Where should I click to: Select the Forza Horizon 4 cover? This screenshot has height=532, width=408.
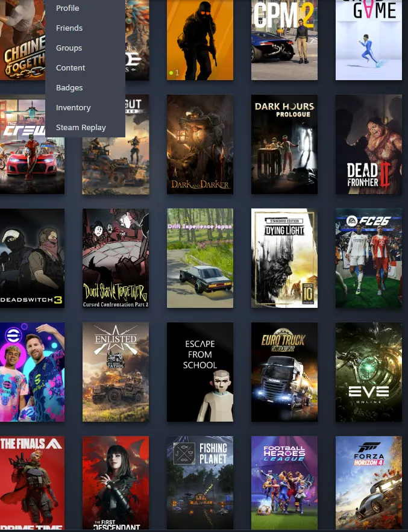coord(369,483)
